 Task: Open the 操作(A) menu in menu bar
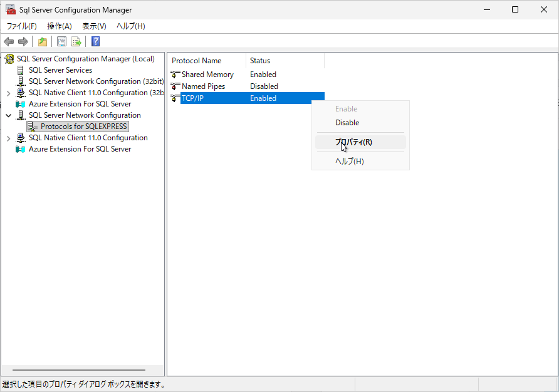click(60, 26)
